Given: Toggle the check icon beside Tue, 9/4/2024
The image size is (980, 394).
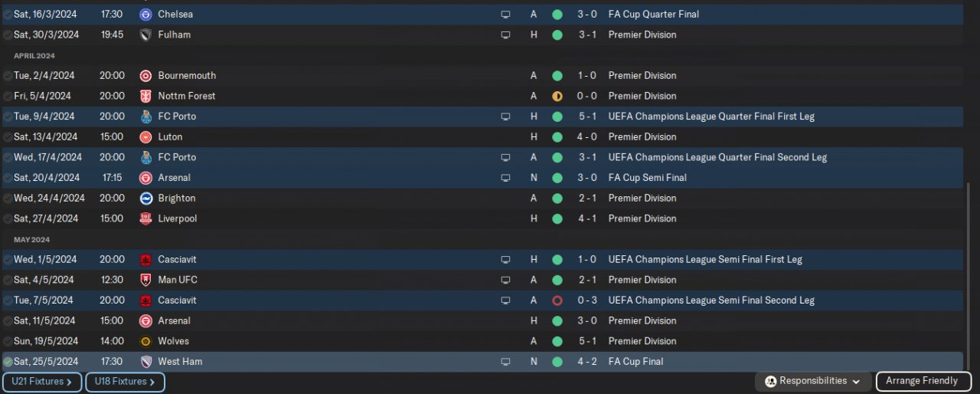Looking at the screenshot, I should pos(8,117).
